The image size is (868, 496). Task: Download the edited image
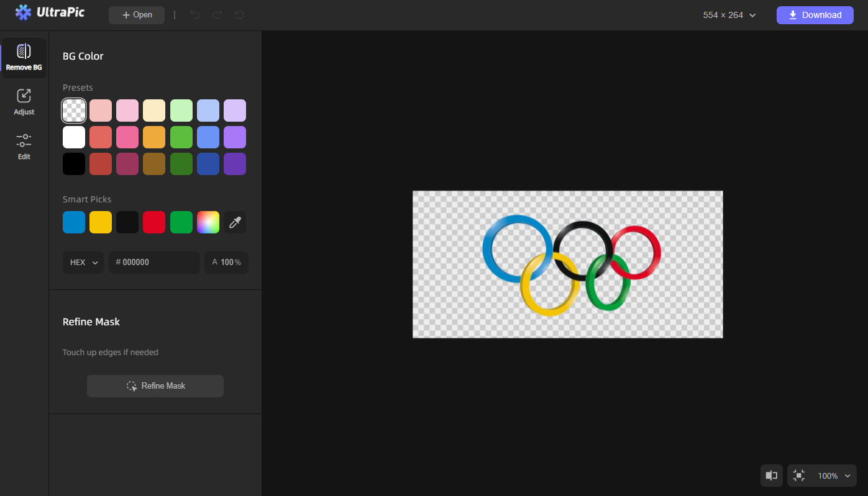point(815,15)
